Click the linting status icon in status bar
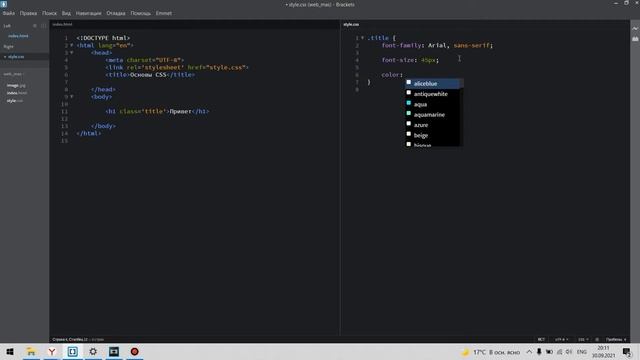The image size is (640, 360). click(x=597, y=339)
